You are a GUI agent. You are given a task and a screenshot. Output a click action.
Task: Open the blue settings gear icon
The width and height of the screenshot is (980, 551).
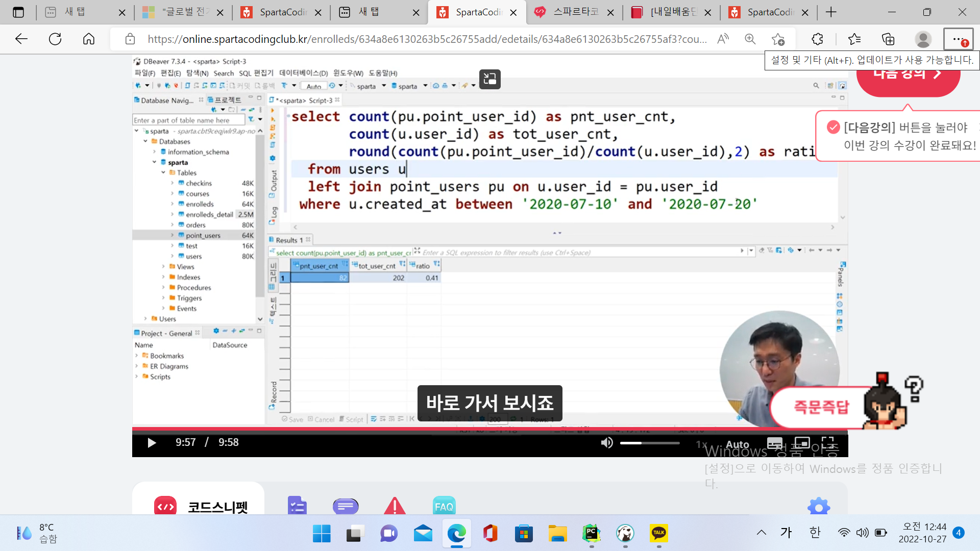click(819, 506)
